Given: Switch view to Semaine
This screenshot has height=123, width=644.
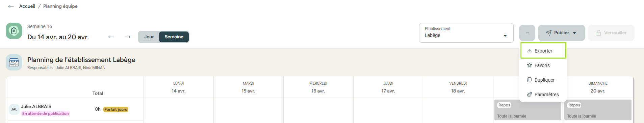Looking at the screenshot, I should tap(174, 37).
